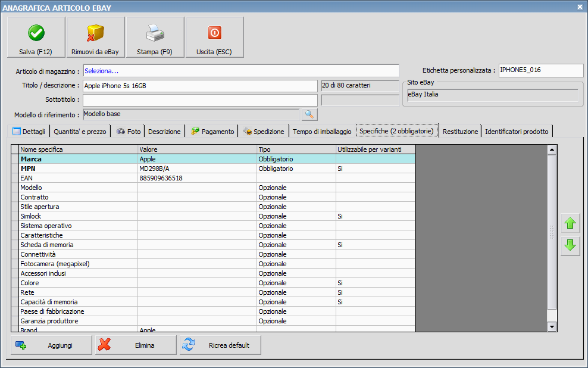Click the red power Uscita icon
588x368 pixels.
[x=214, y=33]
